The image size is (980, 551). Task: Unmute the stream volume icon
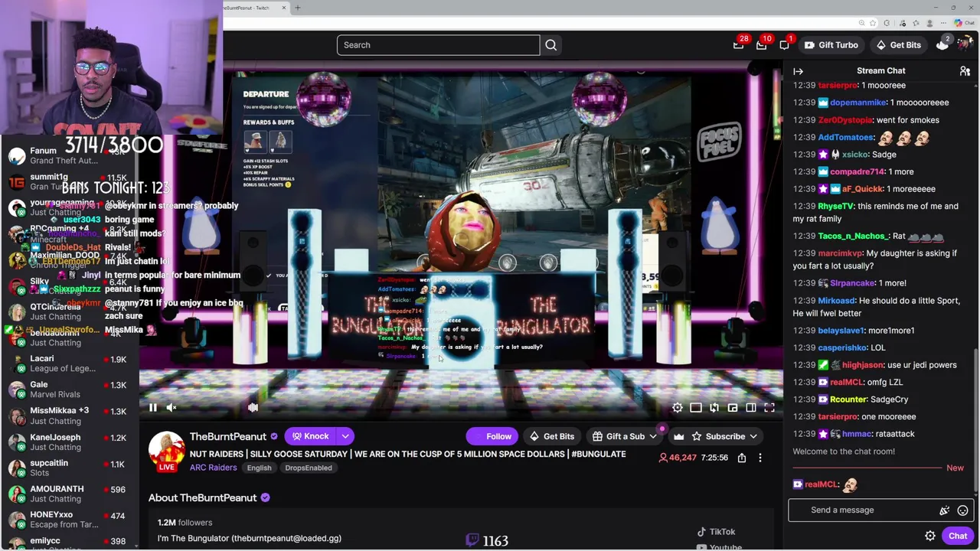click(171, 408)
